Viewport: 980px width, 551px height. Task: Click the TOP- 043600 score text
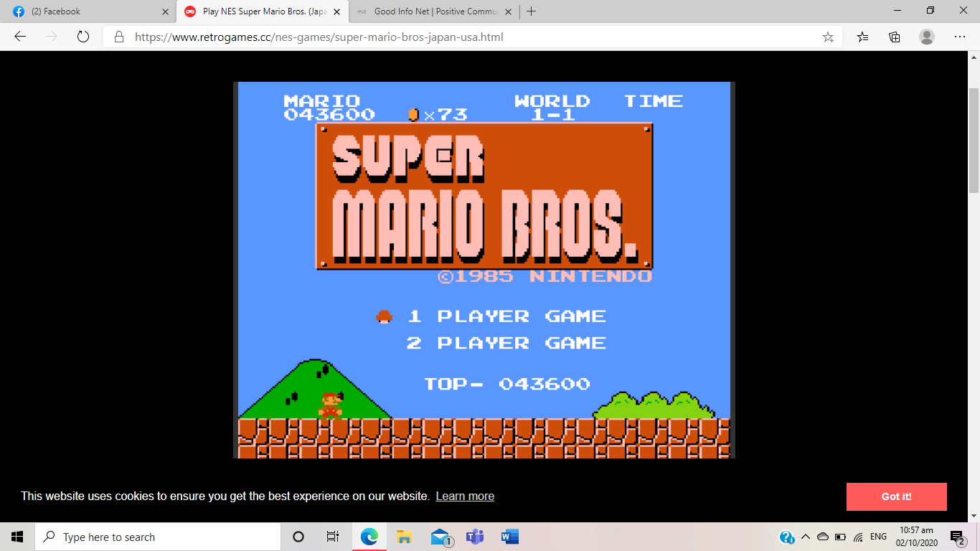pyautogui.click(x=507, y=384)
